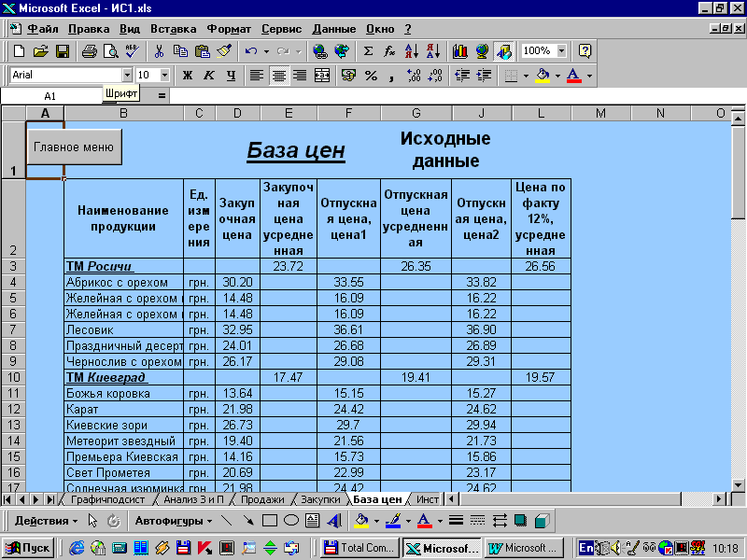Screen dimensions: 747x560
Task: Click Sort Ascending icon
Action: coord(412,51)
